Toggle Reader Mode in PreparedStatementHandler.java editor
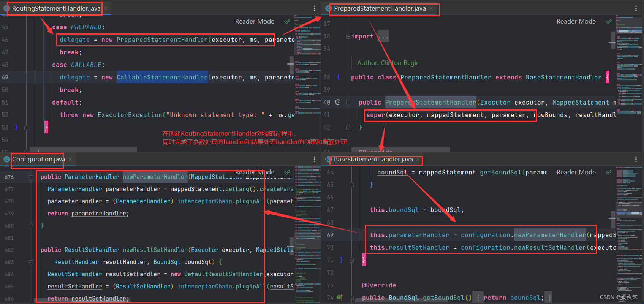The width and height of the screenshot is (644, 304). click(x=576, y=21)
